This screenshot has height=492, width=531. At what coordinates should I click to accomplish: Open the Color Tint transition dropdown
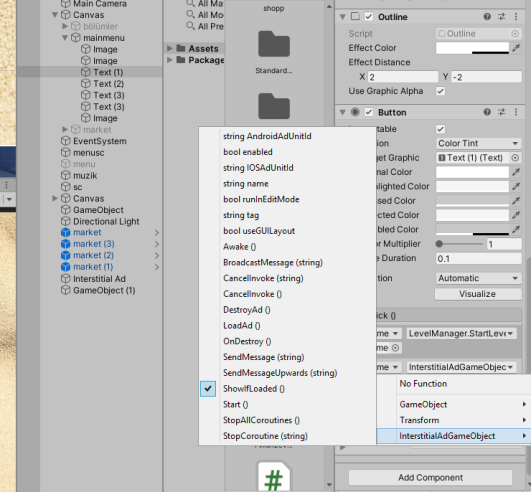[x=478, y=143]
